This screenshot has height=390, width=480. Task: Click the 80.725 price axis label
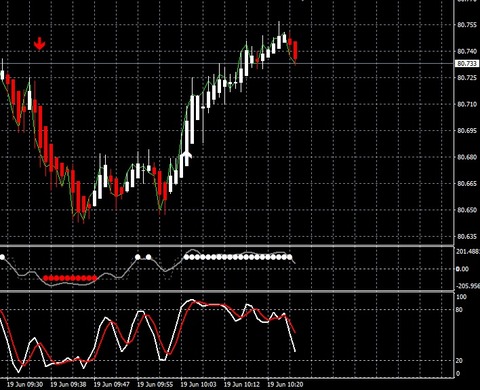pyautogui.click(x=467, y=78)
